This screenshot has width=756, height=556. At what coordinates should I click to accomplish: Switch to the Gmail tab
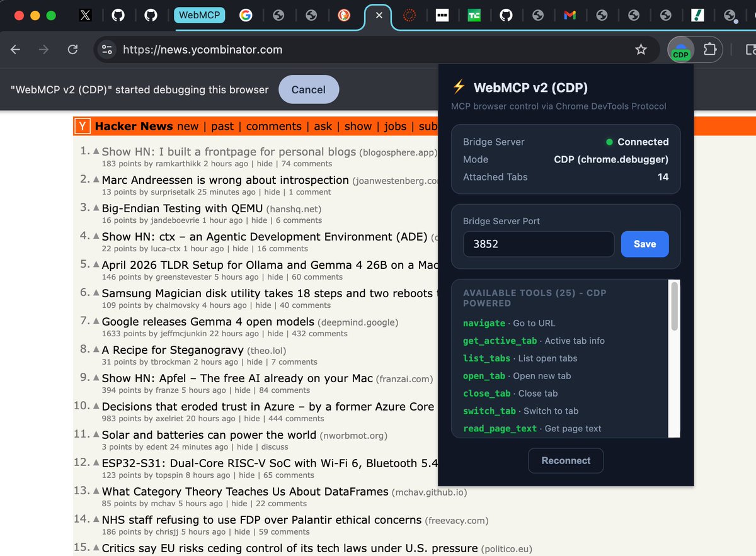tap(570, 15)
